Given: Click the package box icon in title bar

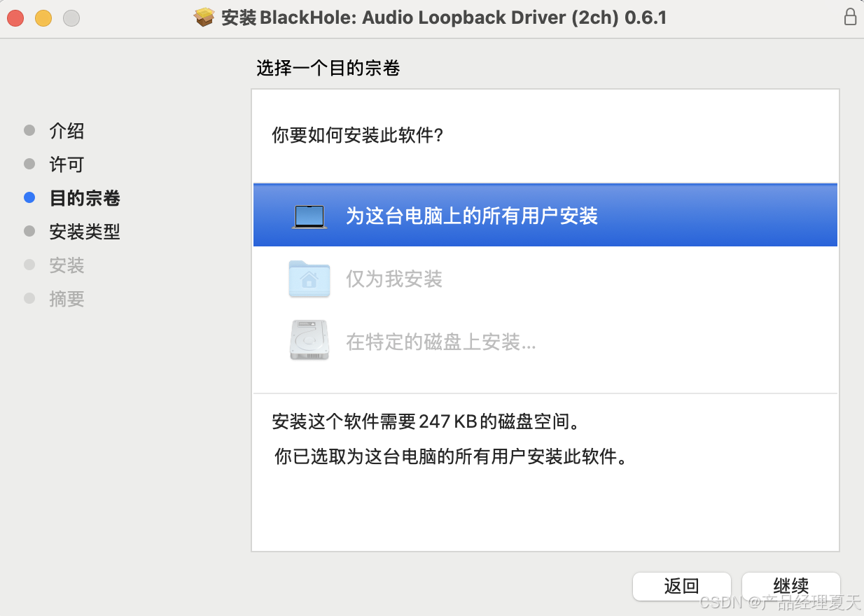Looking at the screenshot, I should click(x=204, y=17).
